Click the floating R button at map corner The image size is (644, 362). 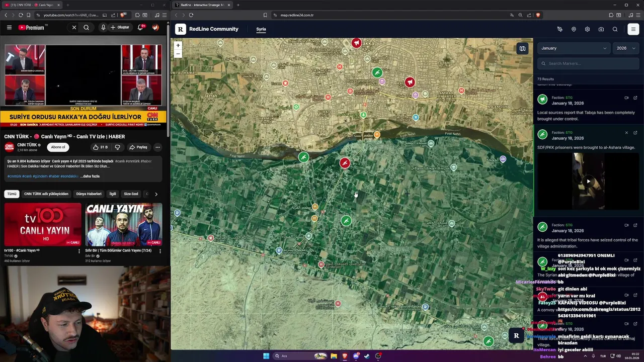pyautogui.click(x=516, y=335)
